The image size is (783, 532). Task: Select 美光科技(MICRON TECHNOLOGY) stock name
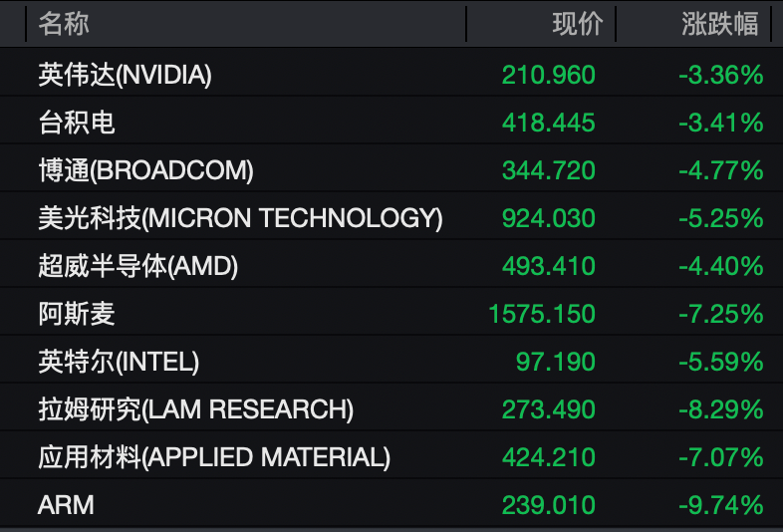(240, 218)
